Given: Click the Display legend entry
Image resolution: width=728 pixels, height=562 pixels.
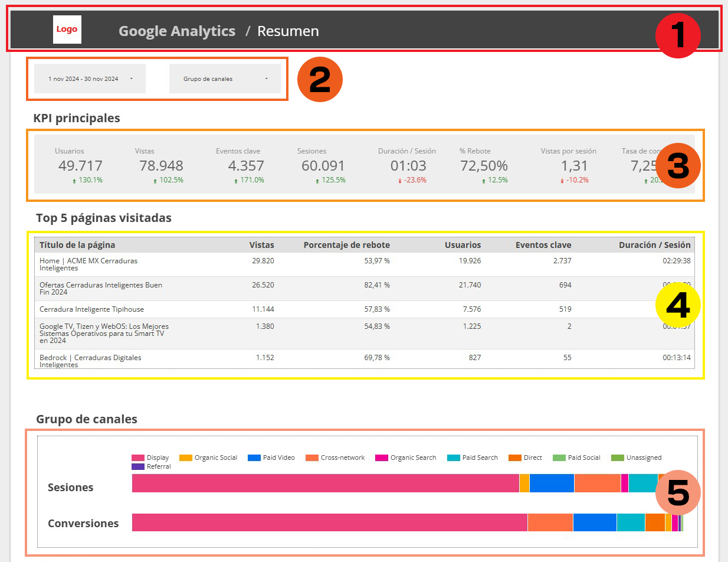Looking at the screenshot, I should pyautogui.click(x=150, y=458).
